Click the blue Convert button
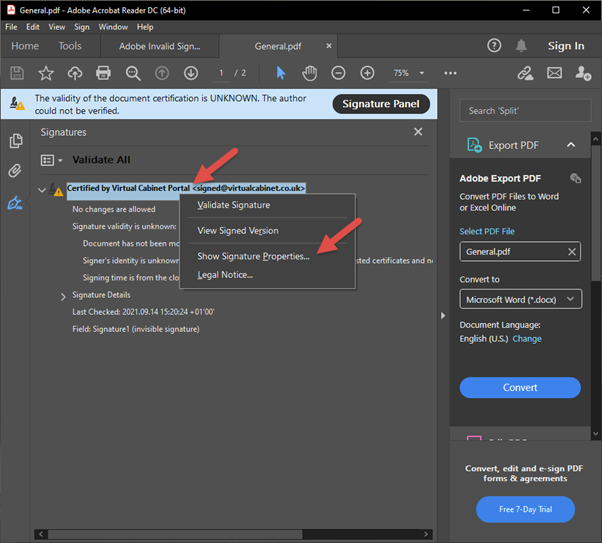The height and width of the screenshot is (543, 602). pyautogui.click(x=520, y=387)
